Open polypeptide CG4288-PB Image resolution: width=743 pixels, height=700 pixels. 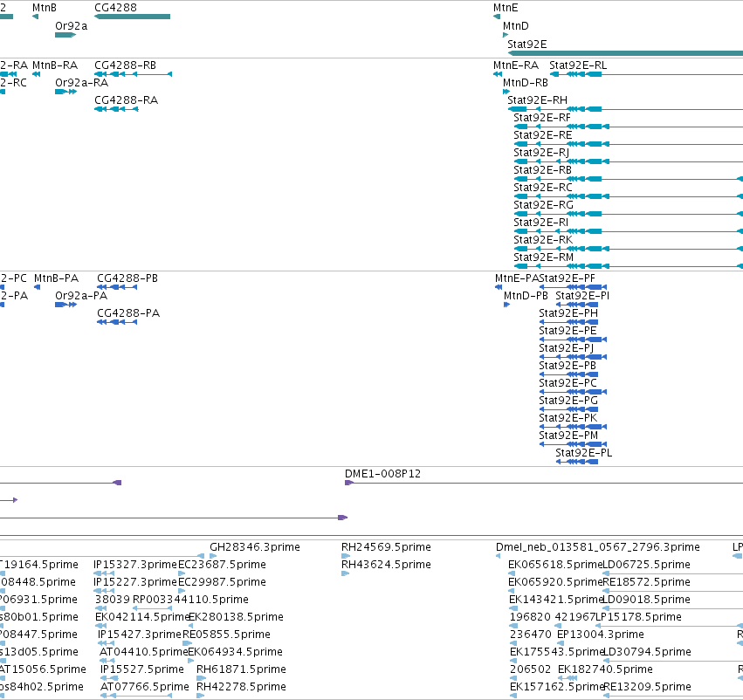coord(127,278)
